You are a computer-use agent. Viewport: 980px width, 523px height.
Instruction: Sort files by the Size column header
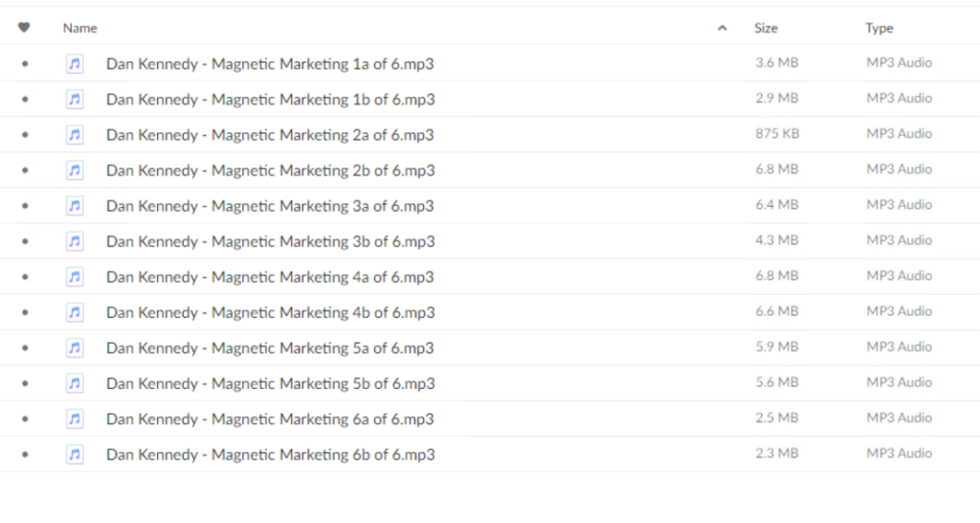click(766, 28)
